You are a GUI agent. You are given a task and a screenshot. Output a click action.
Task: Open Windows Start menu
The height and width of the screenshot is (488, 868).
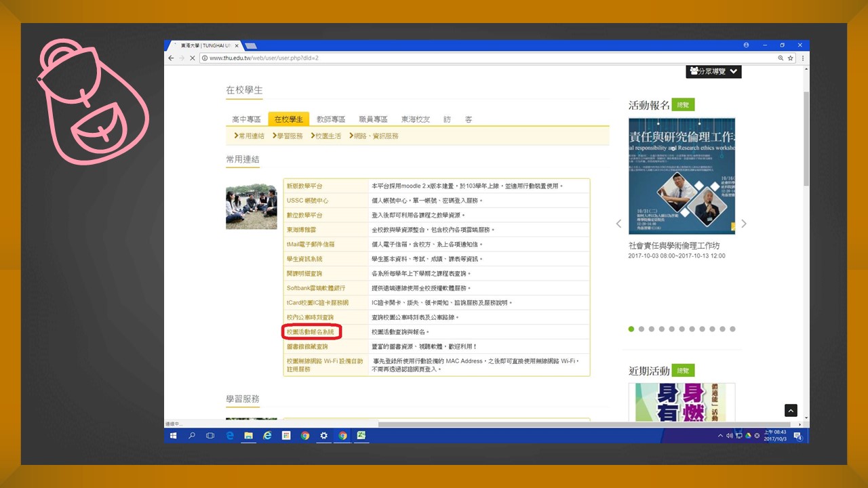[x=173, y=436]
